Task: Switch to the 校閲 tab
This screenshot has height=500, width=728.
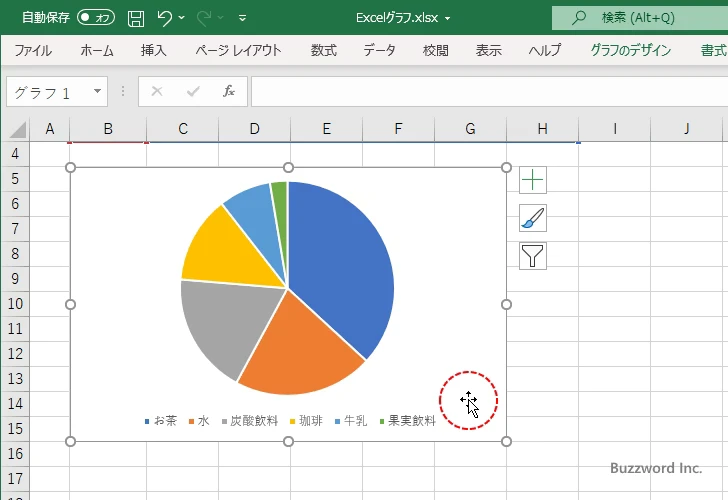Action: click(x=436, y=50)
